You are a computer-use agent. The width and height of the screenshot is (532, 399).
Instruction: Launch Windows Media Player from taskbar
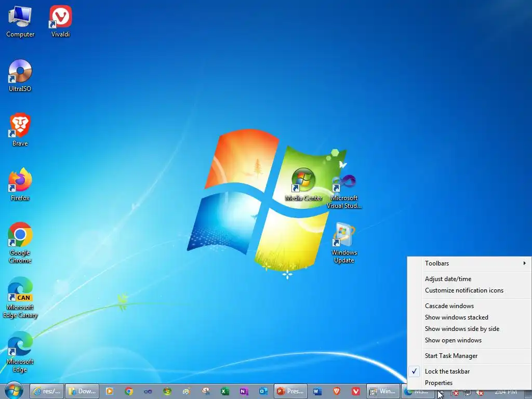tap(110, 391)
